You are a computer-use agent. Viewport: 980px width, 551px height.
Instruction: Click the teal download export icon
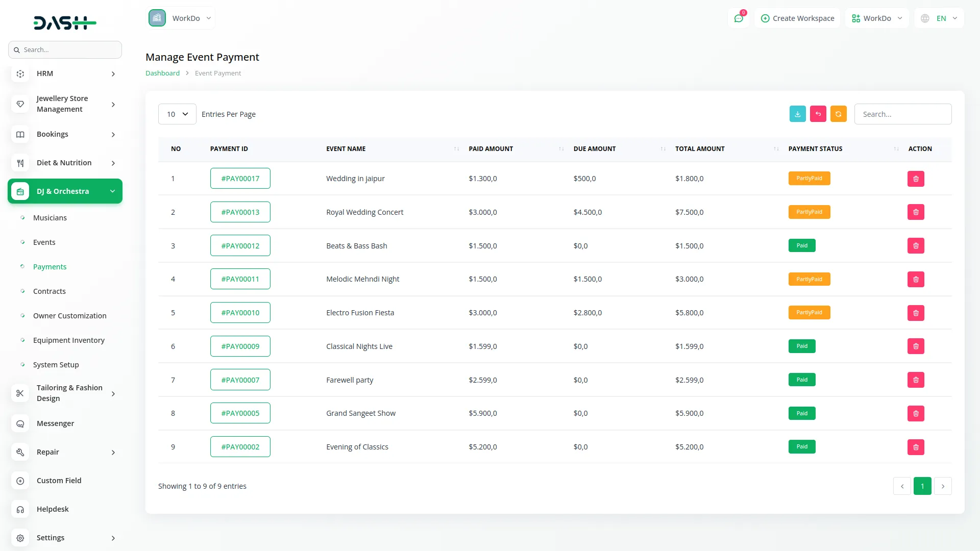(x=797, y=114)
